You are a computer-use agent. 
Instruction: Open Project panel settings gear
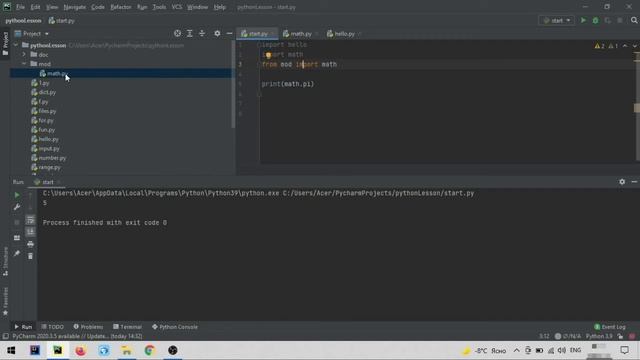(217, 33)
